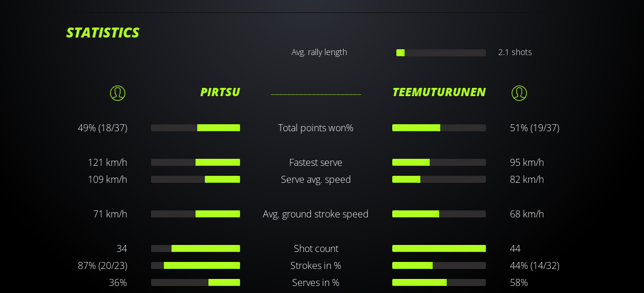
Task: Click the Avg. rally length bar
Action: (x=441, y=53)
